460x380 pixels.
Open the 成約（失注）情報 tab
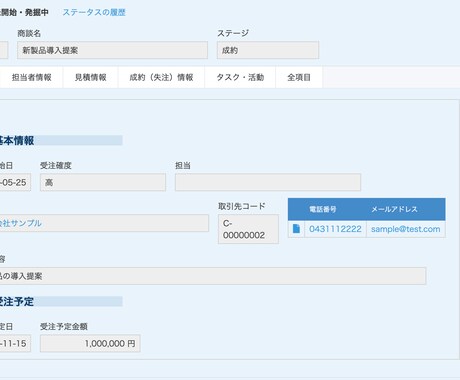161,77
